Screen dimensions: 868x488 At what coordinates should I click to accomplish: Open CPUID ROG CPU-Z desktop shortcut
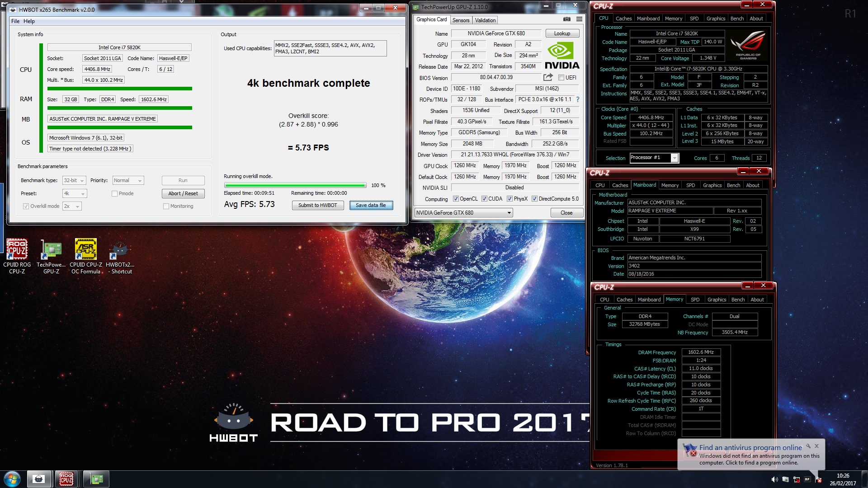coord(17,256)
